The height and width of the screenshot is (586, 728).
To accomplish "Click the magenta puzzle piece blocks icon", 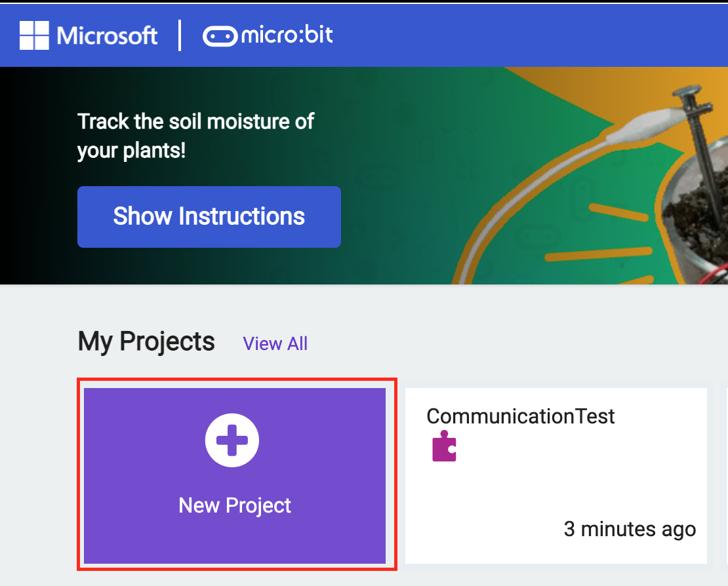I will point(444,446).
